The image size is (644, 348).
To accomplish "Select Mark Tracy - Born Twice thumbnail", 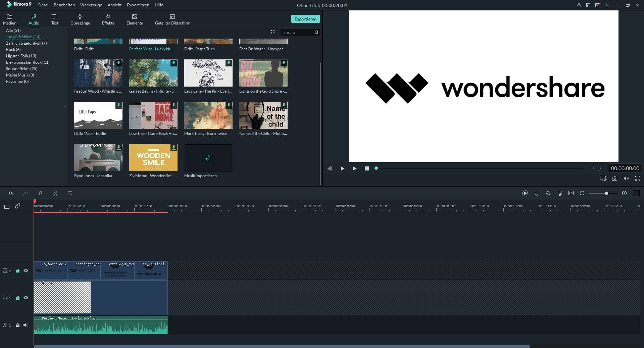I will point(208,115).
